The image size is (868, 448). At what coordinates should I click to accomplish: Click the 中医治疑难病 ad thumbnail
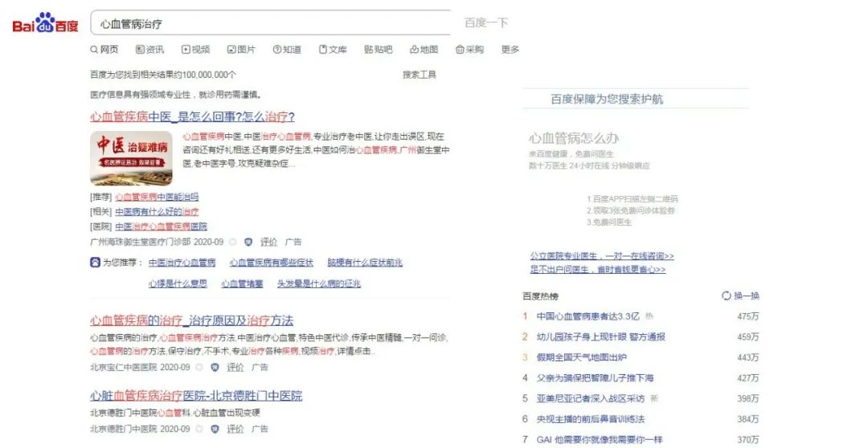point(131,157)
